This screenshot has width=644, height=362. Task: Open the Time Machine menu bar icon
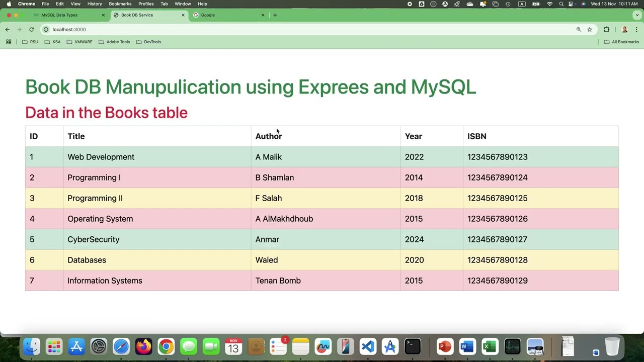(508, 4)
